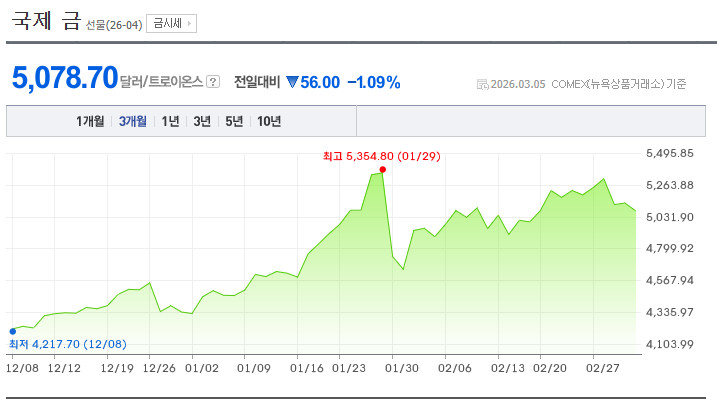
Task: Click the small icon before the 2026.03.05 date
Action: [483, 84]
